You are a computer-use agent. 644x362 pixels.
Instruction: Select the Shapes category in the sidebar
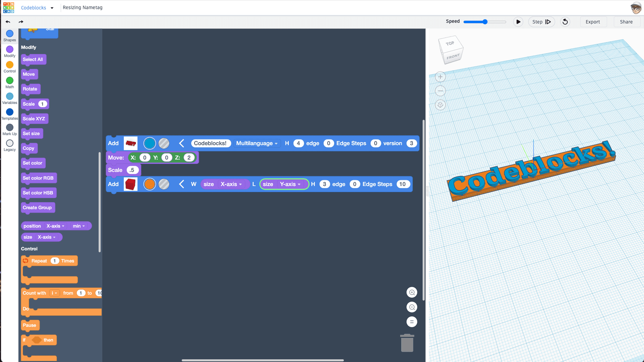point(10,35)
